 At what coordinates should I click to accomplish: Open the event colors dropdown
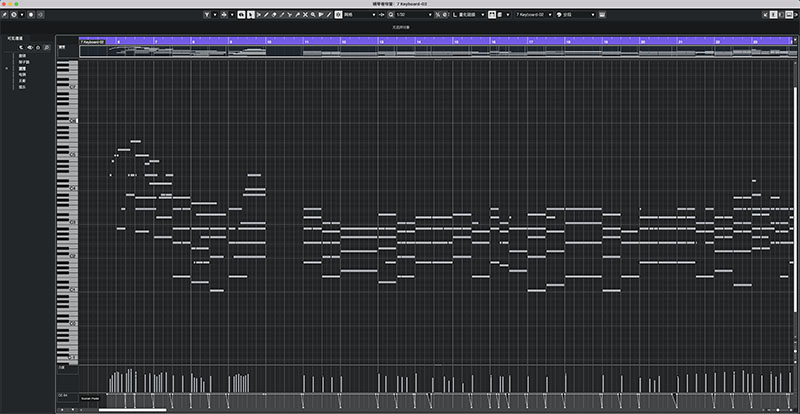(576, 15)
